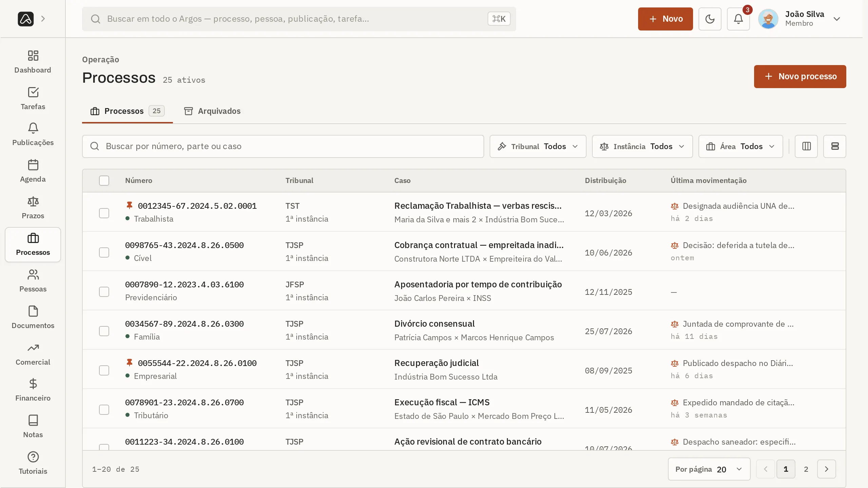Click pin icon on process 0055544-22.2024.8.26.0100
Viewport: 868px width, 488px height.
pyautogui.click(x=129, y=363)
